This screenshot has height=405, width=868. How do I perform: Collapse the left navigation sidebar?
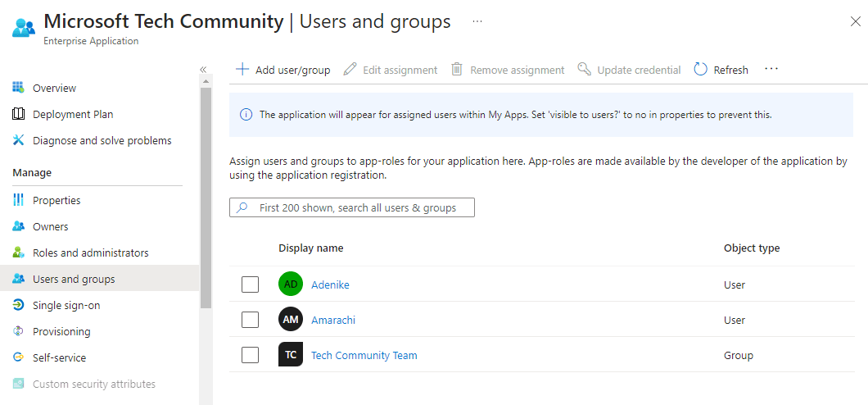(203, 70)
